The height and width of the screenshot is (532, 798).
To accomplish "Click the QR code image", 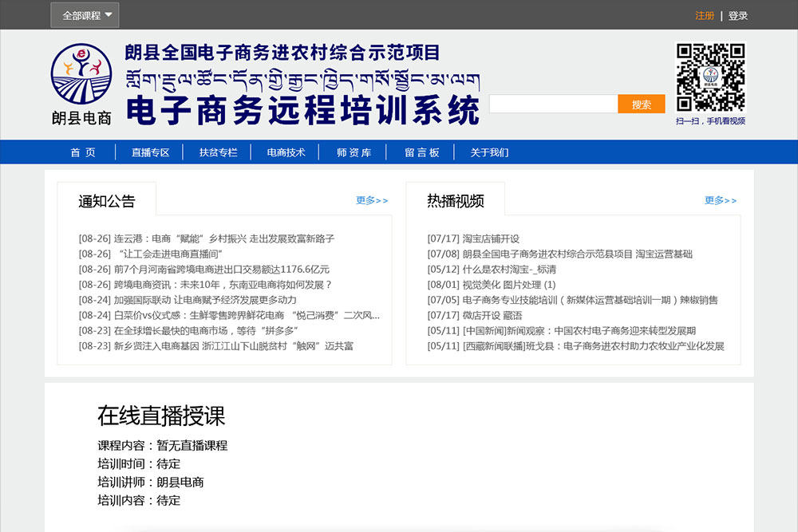I will pyautogui.click(x=710, y=77).
